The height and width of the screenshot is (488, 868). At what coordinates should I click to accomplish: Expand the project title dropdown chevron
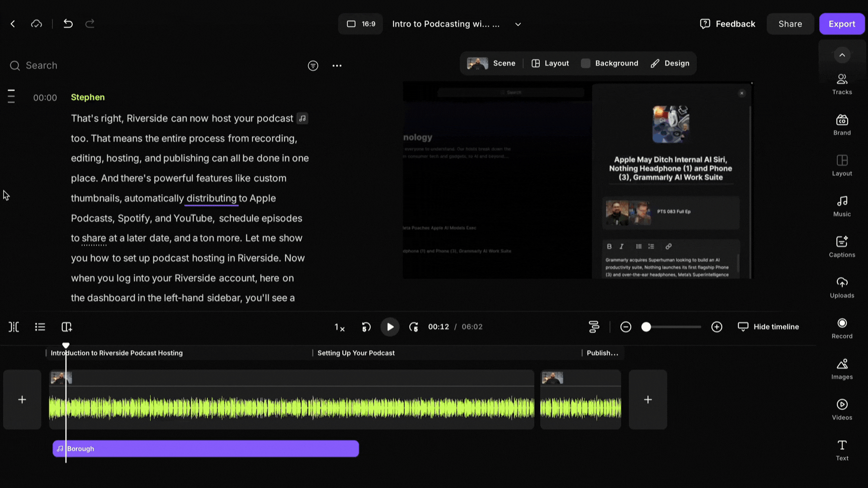[x=518, y=24]
